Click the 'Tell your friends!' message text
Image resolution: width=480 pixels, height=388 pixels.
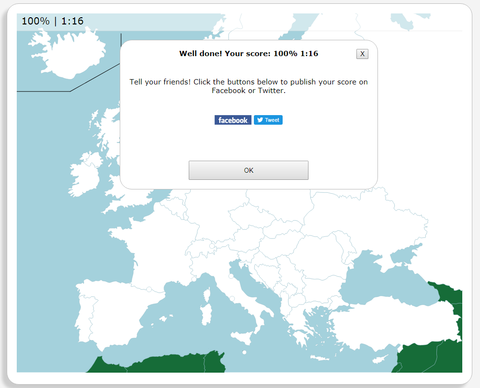click(249, 86)
